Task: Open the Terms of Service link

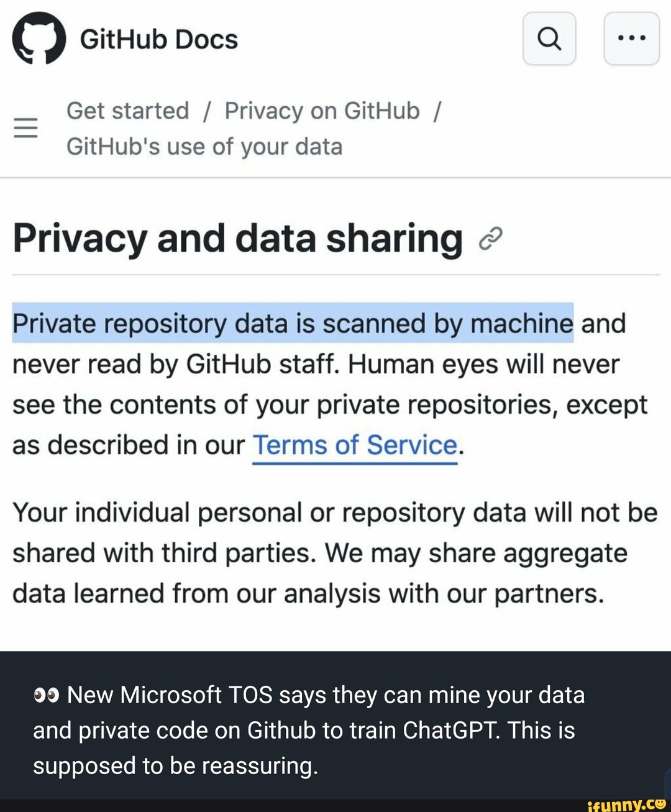Action: click(355, 445)
